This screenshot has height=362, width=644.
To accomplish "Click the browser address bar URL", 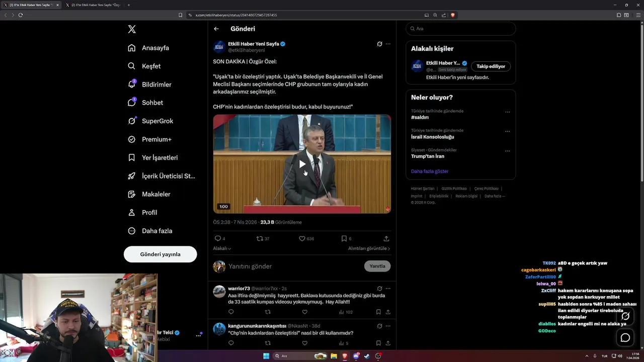I will tap(236, 15).
